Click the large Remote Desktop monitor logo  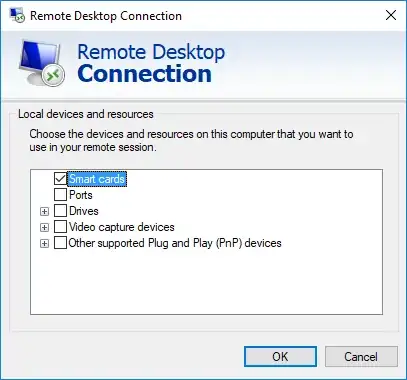42,62
